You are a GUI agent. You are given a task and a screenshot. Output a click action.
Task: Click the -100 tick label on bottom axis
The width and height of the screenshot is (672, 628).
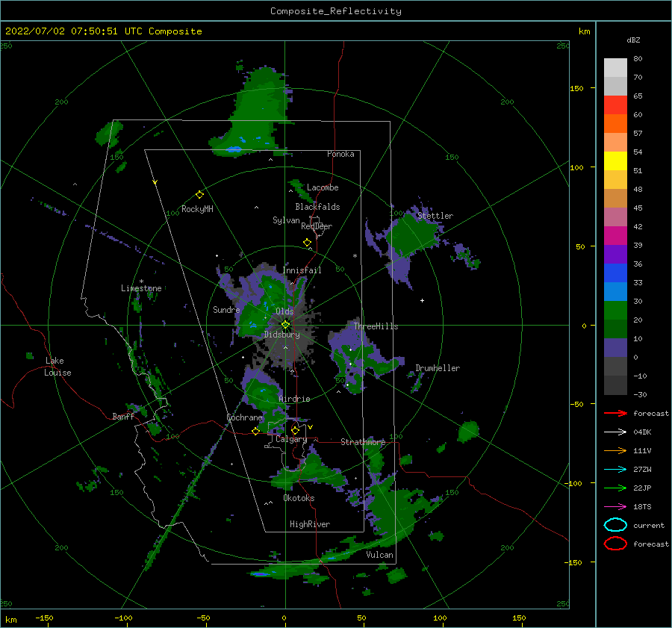tap(123, 618)
